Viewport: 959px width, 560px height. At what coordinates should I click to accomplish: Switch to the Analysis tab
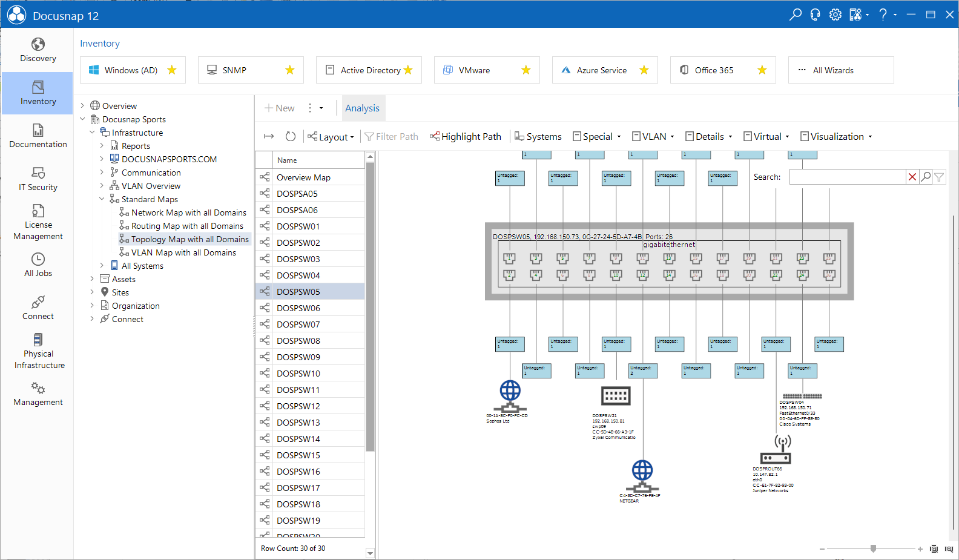[362, 108]
